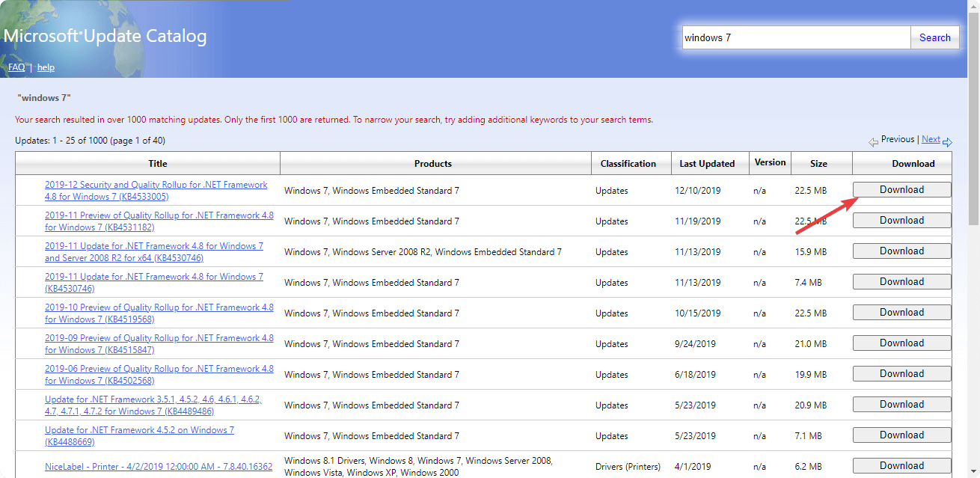Select the size value 19.9 MB

coord(811,375)
